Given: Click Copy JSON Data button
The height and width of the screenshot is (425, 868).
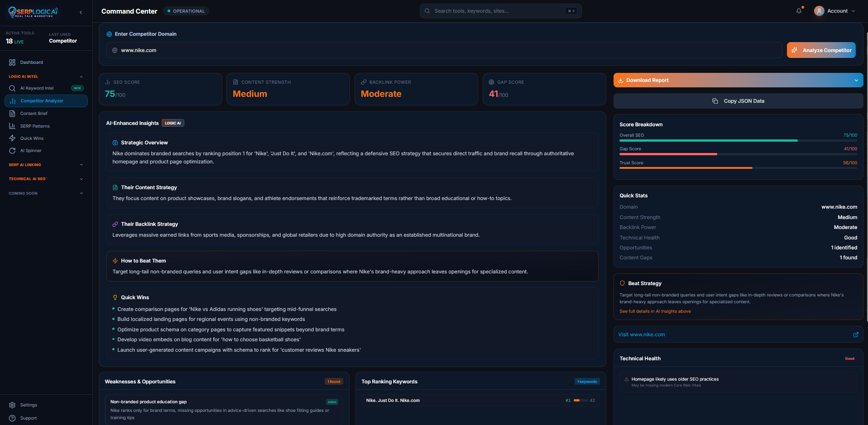Looking at the screenshot, I should pos(738,101).
